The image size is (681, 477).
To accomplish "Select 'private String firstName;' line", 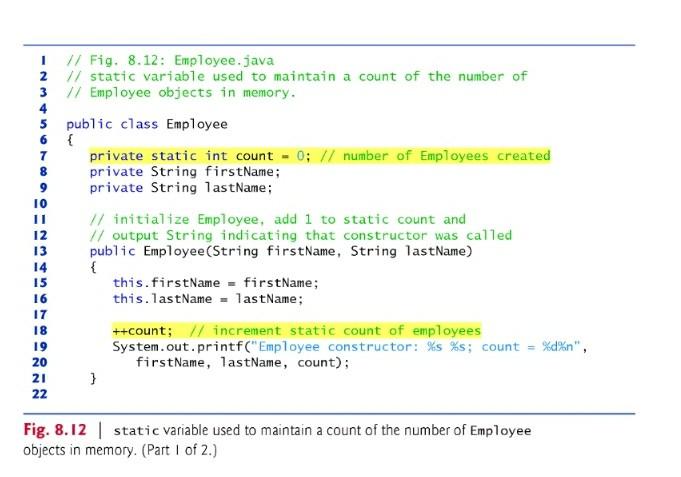I will coord(185,172).
